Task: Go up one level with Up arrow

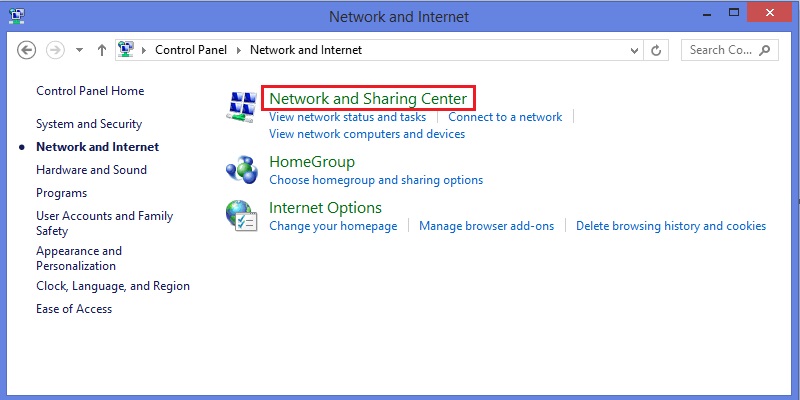Action: pos(102,50)
